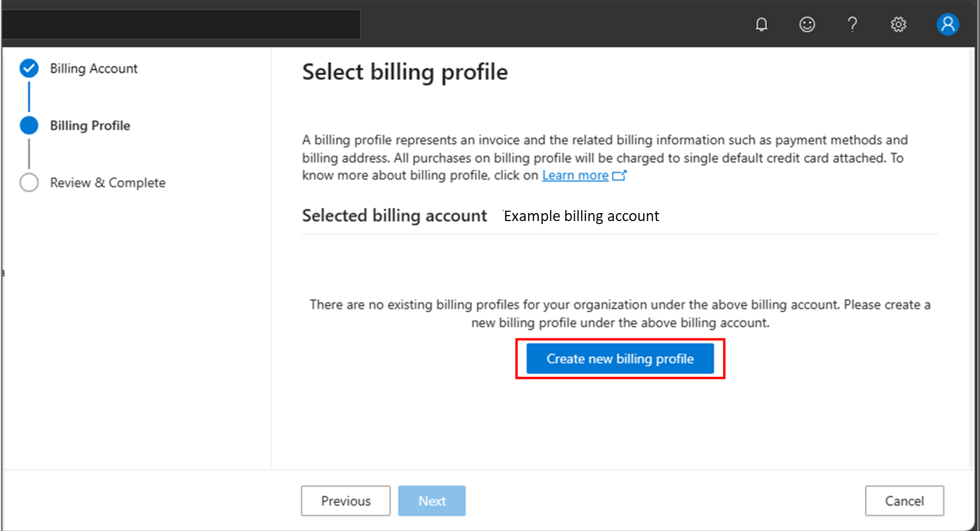Click the filled Billing Profile step circle
Image resolution: width=980 pixels, height=531 pixels.
point(29,125)
